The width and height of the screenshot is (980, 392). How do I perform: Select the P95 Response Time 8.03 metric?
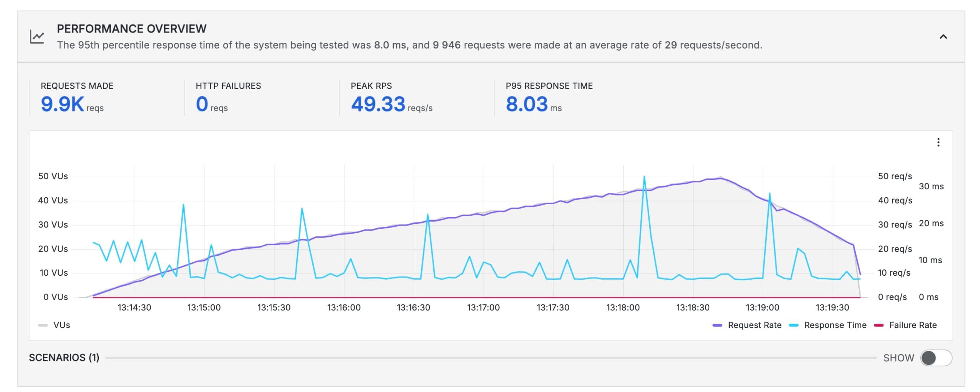(526, 104)
